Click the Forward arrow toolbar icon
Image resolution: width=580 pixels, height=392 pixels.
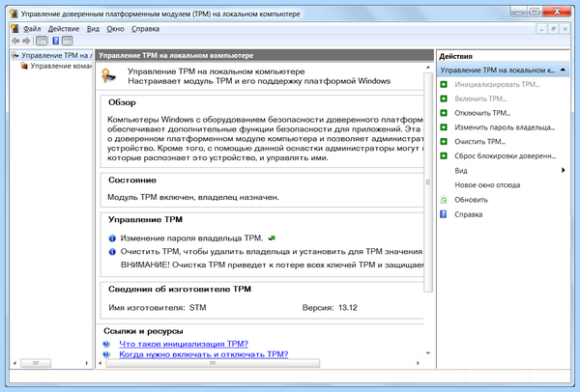tap(26, 41)
